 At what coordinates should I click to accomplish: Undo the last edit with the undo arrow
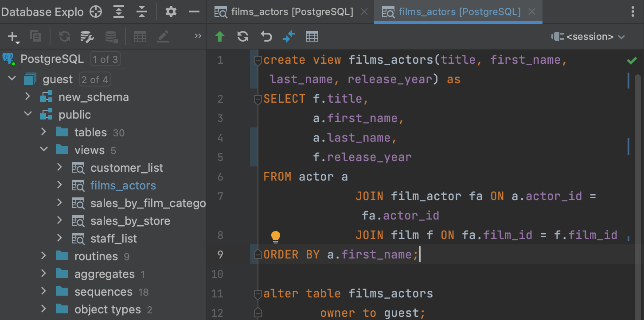(266, 36)
